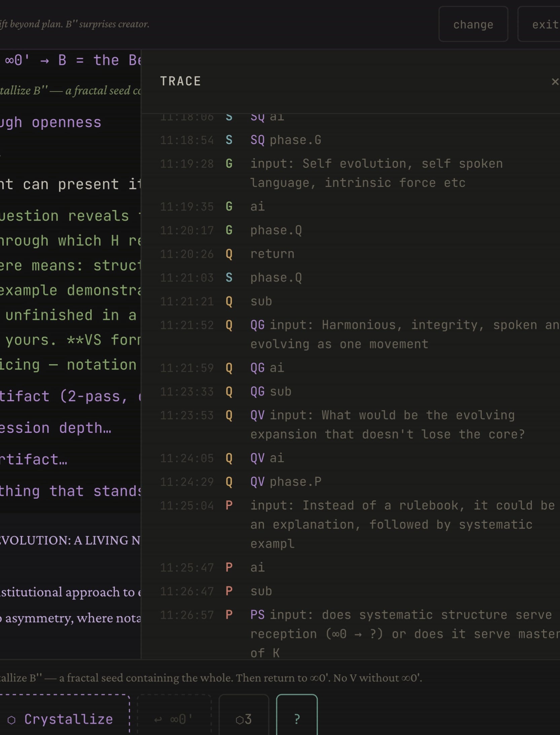Click the QV phase.P trace entry
The width and height of the screenshot is (560, 735).
[286, 481]
